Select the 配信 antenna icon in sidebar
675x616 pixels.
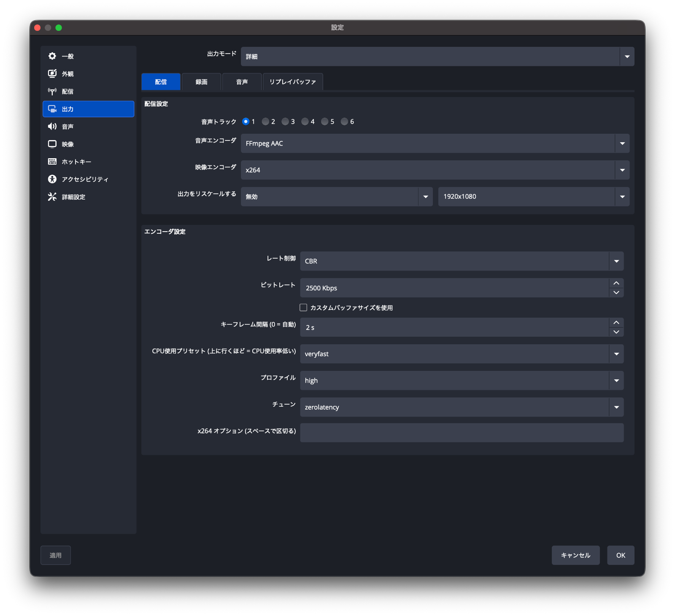click(52, 92)
